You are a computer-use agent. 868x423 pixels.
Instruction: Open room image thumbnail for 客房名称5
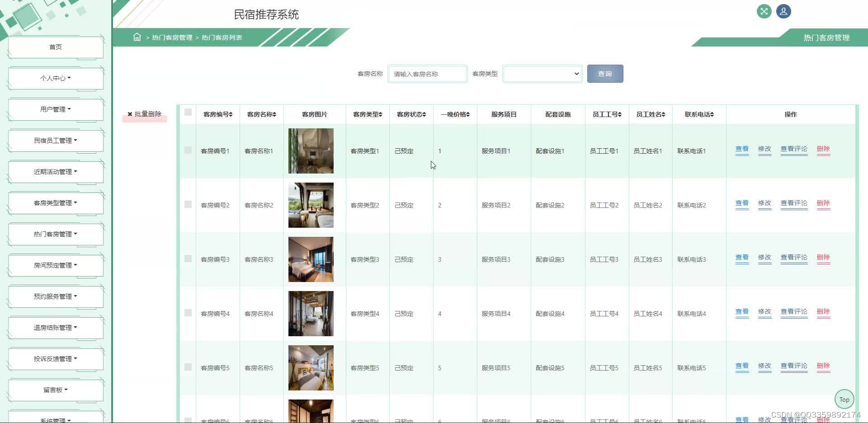[311, 368]
